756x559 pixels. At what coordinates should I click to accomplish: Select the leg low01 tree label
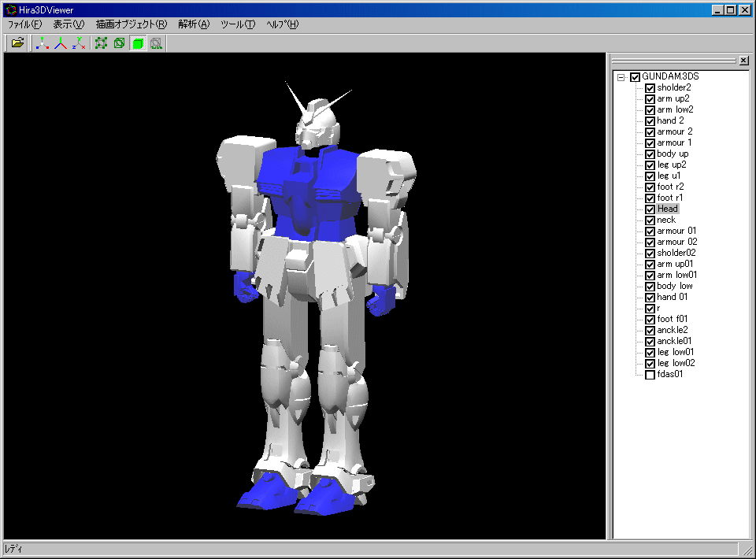point(676,352)
